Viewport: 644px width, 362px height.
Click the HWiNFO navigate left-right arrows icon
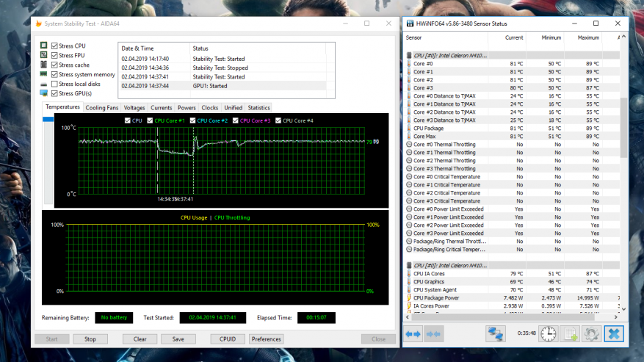pos(413,334)
